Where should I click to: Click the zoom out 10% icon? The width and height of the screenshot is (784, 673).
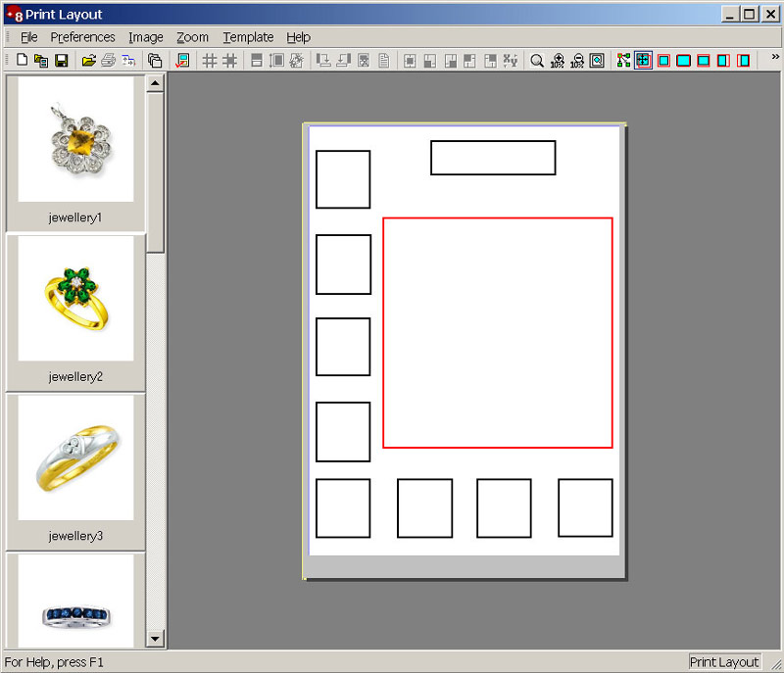click(577, 61)
